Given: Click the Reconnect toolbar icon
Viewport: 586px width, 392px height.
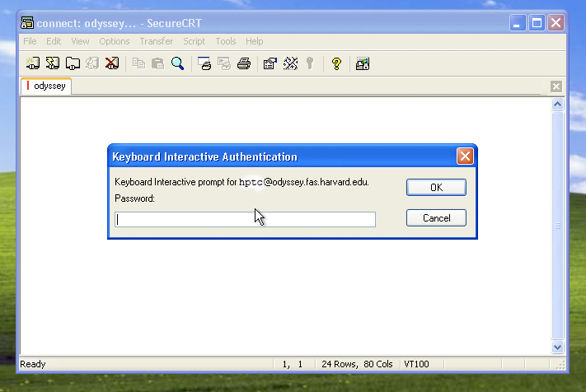Looking at the screenshot, I should (x=92, y=63).
